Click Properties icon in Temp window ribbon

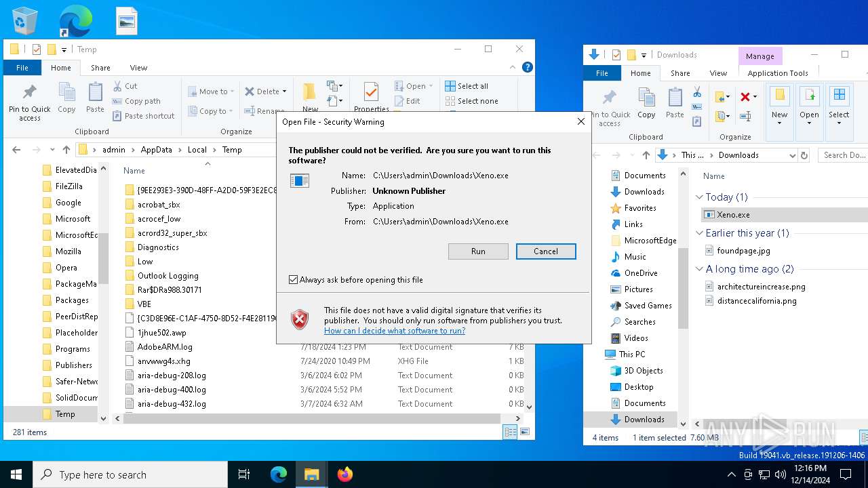pyautogui.click(x=371, y=97)
